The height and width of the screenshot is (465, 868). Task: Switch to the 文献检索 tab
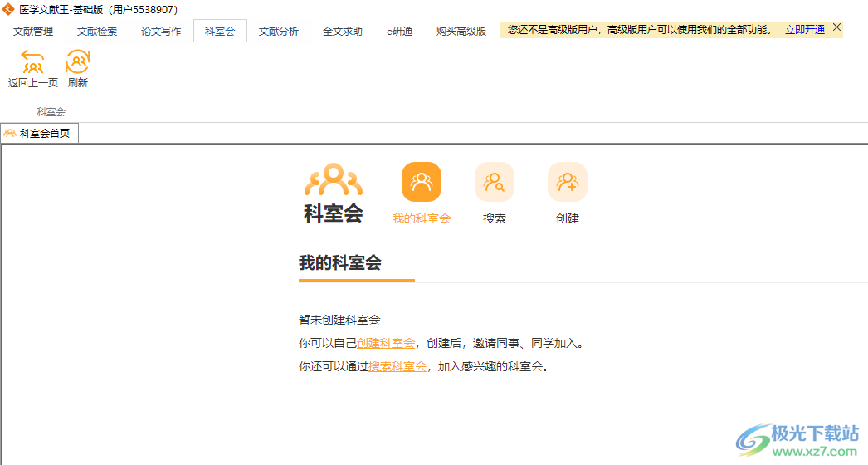click(x=97, y=32)
